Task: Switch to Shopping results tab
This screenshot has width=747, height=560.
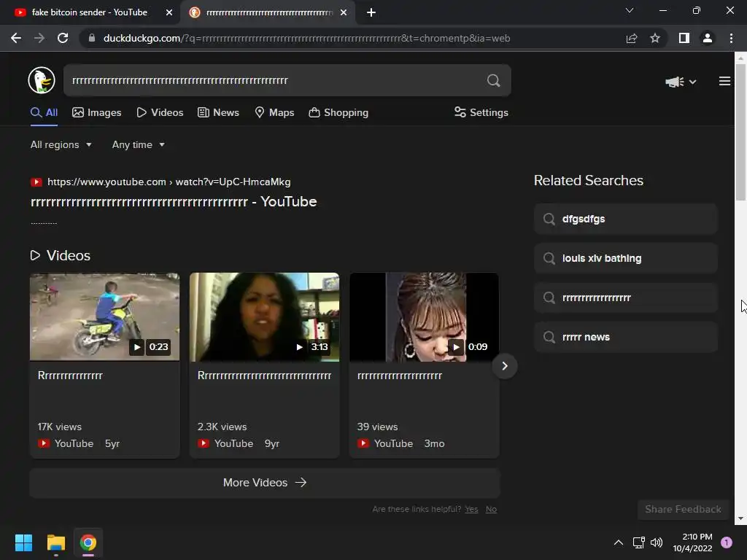Action: (x=338, y=112)
